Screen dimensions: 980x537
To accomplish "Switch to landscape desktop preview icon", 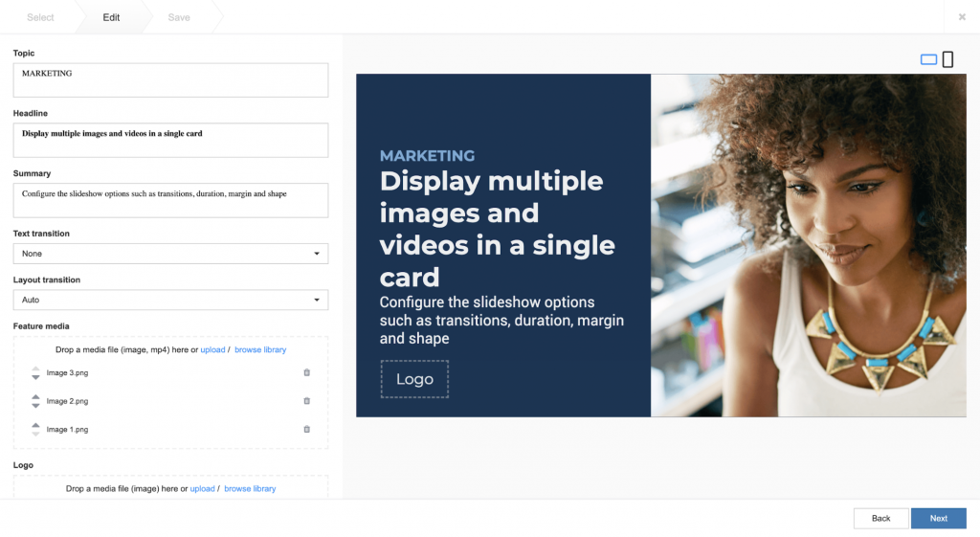I will click(928, 59).
